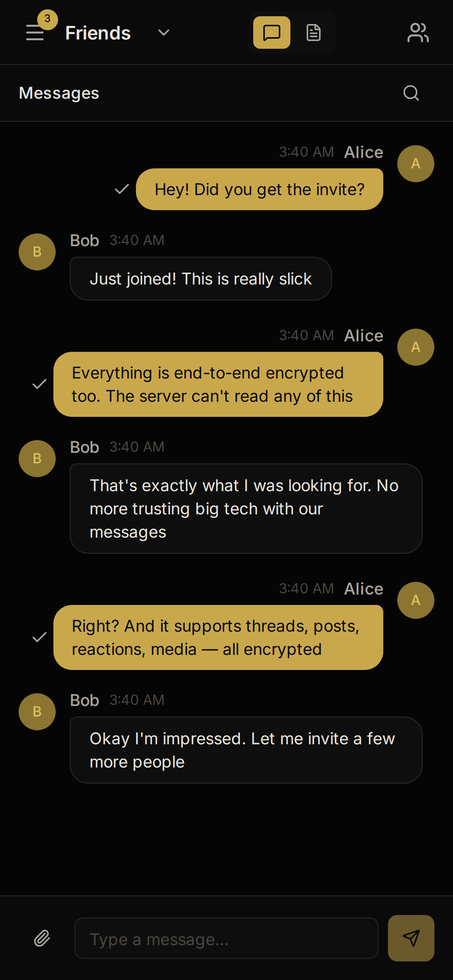
Task: Toggle the posts mode in view switcher
Action: tap(314, 33)
